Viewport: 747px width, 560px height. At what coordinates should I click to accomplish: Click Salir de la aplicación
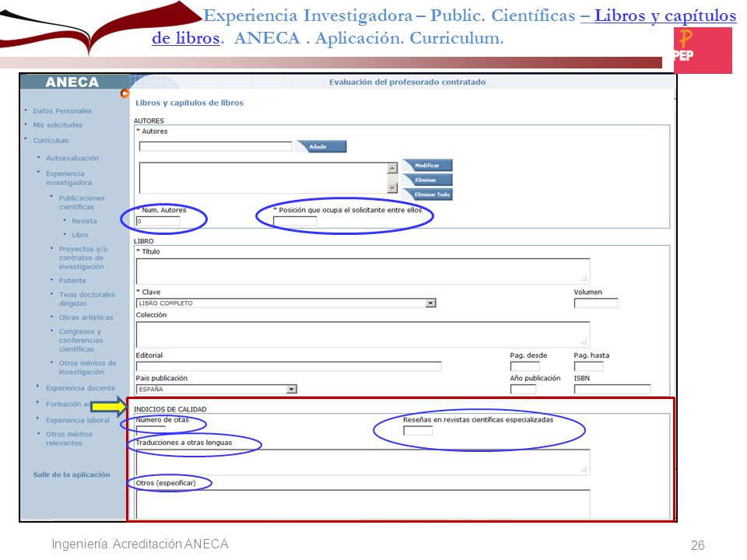[x=72, y=474]
